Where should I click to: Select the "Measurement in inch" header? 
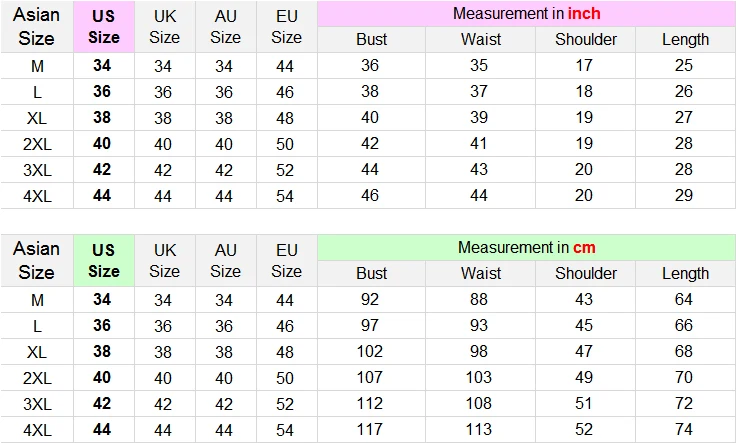click(526, 14)
